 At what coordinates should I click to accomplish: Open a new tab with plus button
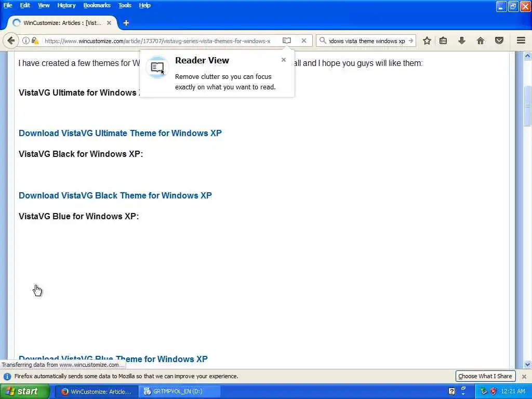[x=126, y=23]
